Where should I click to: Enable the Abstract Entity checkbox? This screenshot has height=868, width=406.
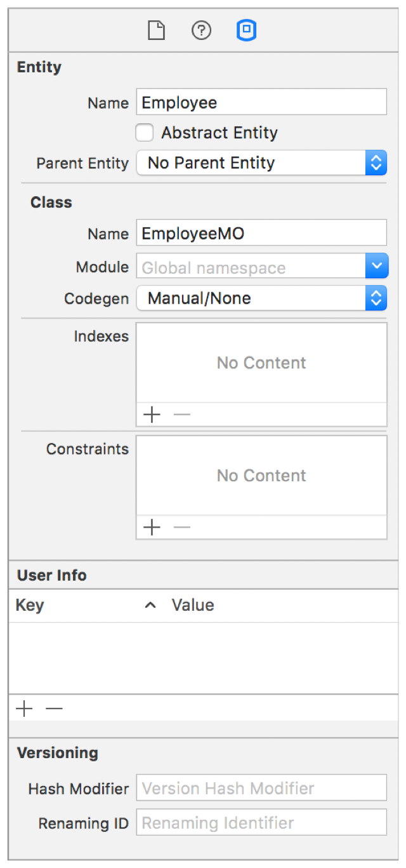[x=145, y=133]
